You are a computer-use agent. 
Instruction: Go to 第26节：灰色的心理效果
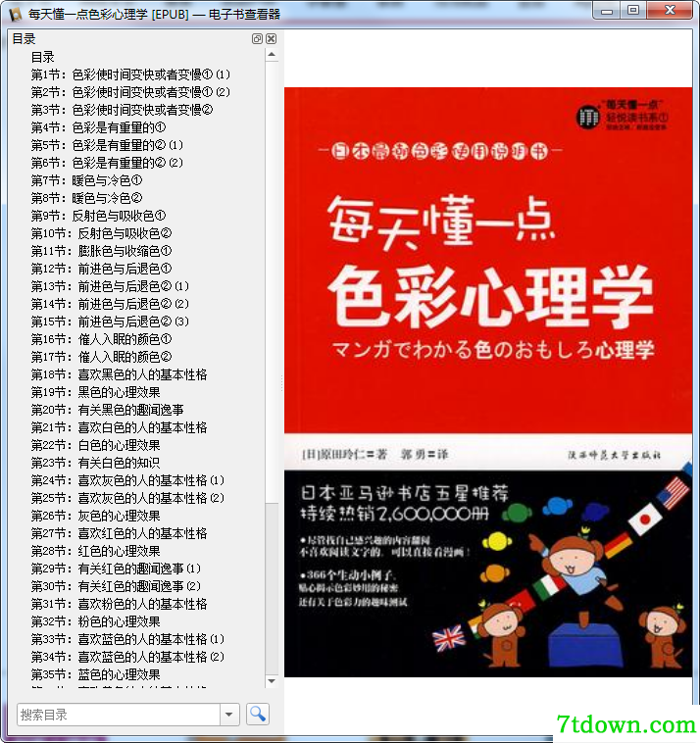coord(96,516)
